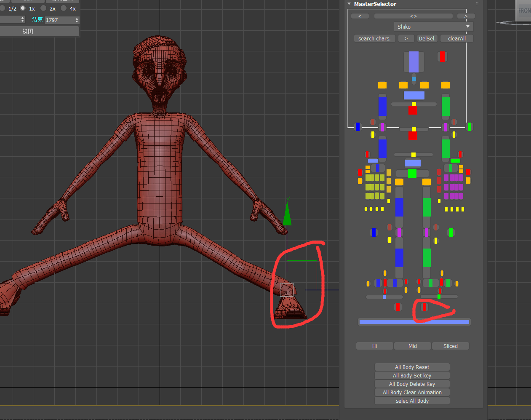Select the 4x playback speed radio
This screenshot has height=420, width=531.
64,8
